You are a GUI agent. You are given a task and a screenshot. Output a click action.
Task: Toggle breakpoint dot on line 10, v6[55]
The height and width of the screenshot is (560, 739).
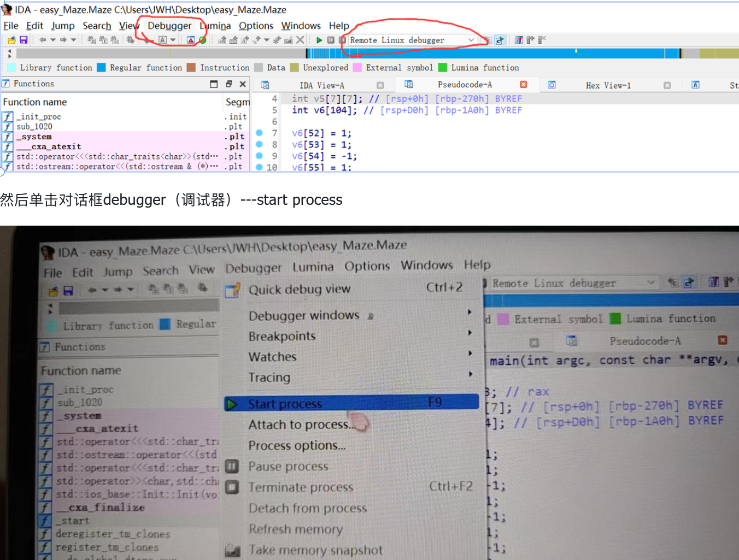pyautogui.click(x=259, y=167)
